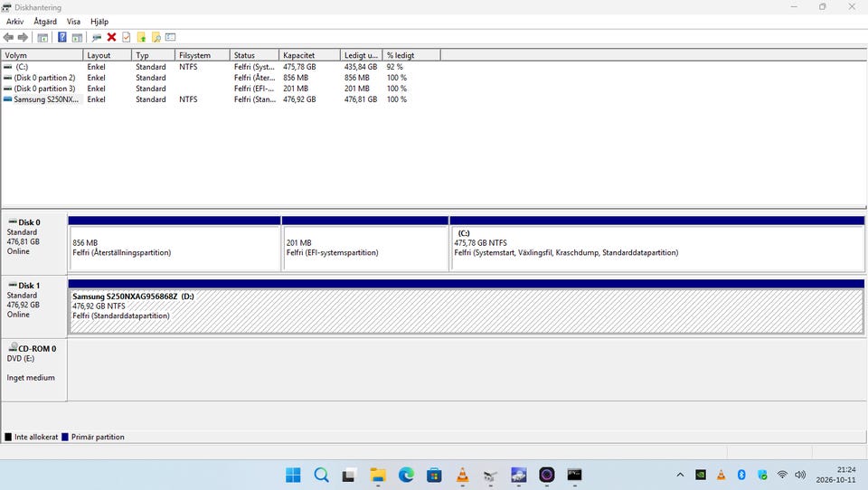
Task: Open Help via the blue question mark icon
Action: coord(62,37)
